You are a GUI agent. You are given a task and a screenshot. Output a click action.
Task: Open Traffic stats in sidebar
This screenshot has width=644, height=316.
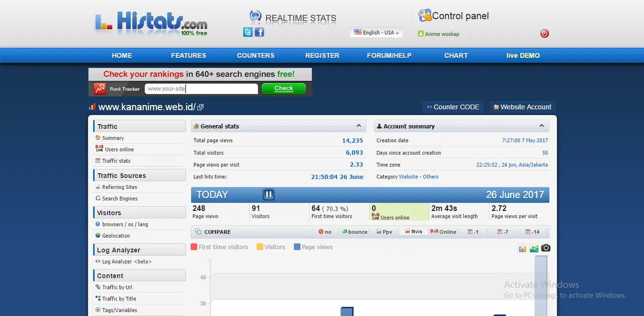pos(116,161)
